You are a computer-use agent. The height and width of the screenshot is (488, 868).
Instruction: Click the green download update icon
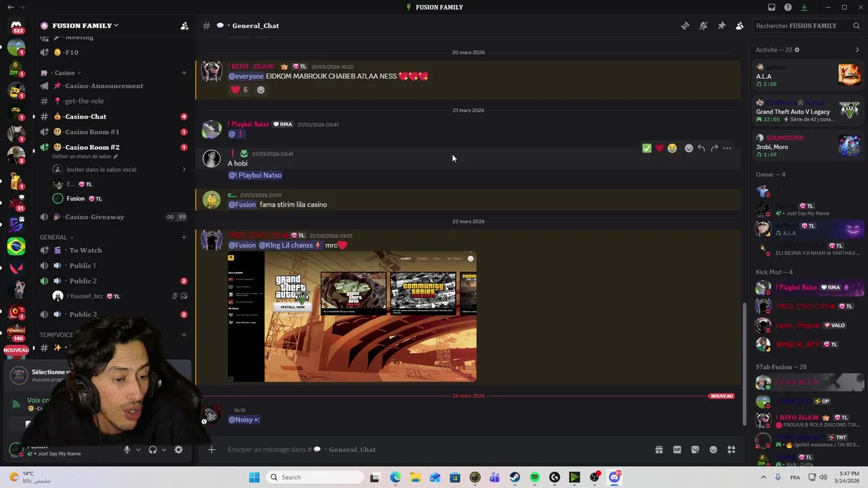[804, 7]
